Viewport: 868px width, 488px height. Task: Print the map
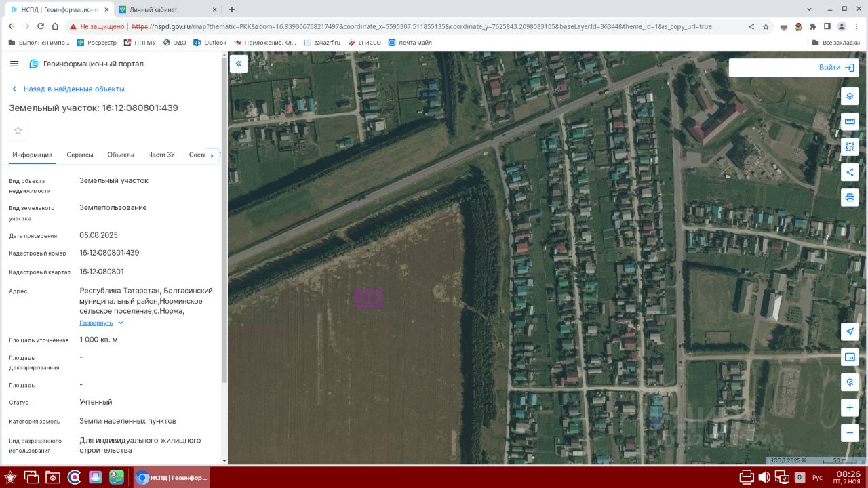(x=850, y=197)
